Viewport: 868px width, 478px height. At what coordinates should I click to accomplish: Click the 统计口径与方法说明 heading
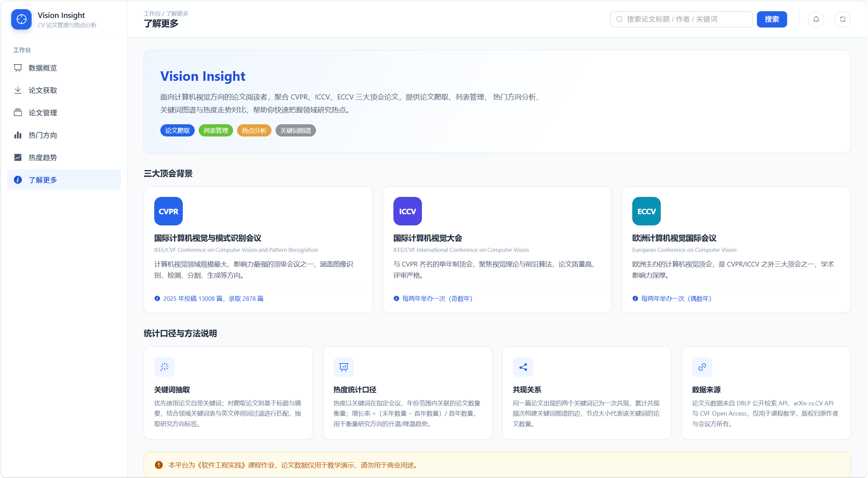pos(180,334)
